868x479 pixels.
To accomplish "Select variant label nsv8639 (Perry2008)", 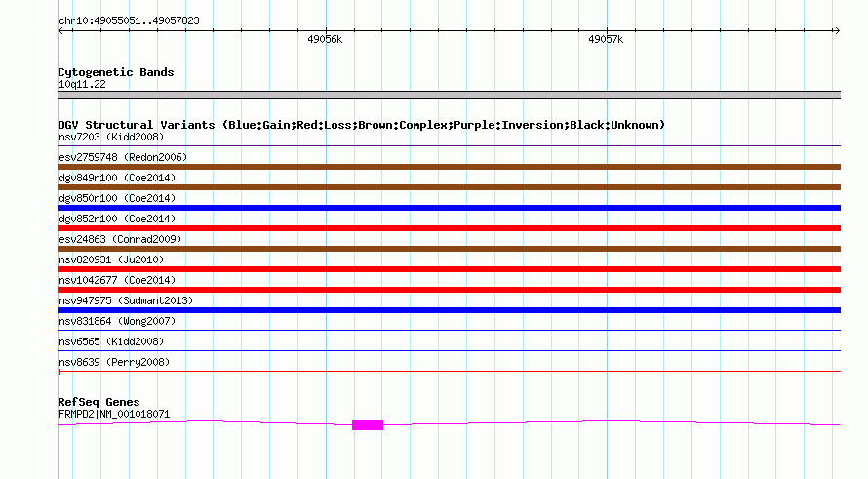I will [x=114, y=362].
